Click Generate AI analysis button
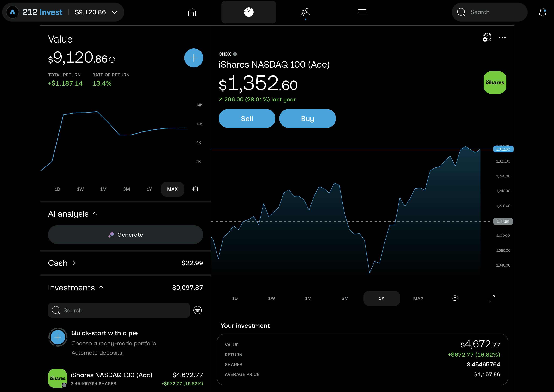554x392 pixels. [125, 235]
